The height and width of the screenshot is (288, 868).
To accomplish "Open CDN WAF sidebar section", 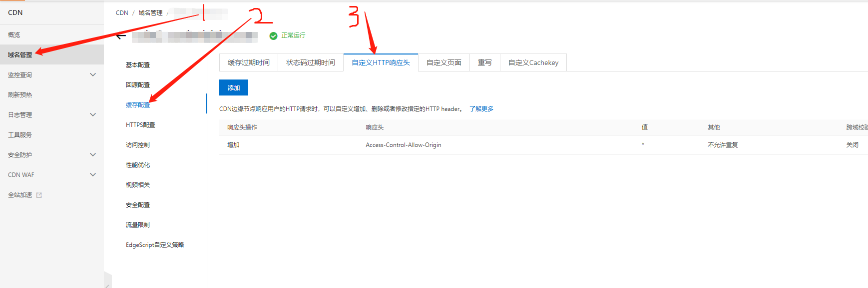I will [x=21, y=174].
